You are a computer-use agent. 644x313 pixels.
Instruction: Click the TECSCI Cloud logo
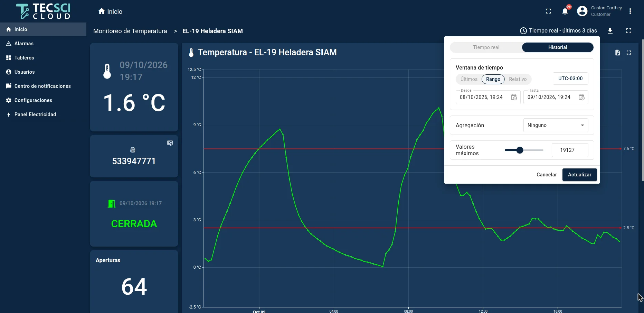coord(43,11)
